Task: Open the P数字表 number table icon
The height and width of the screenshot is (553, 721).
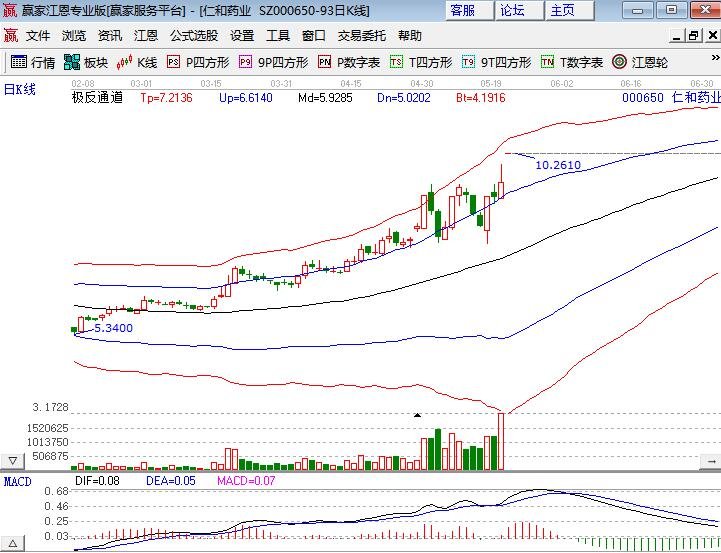Action: coord(349,62)
